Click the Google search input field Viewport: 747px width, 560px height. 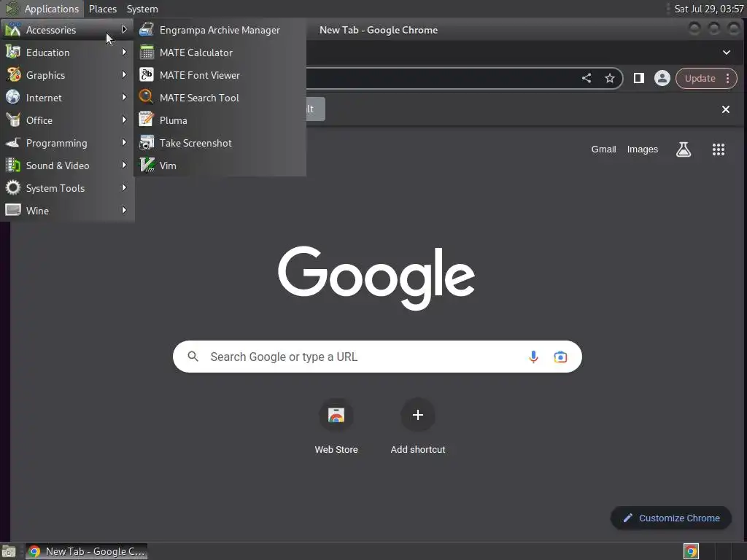tap(377, 357)
